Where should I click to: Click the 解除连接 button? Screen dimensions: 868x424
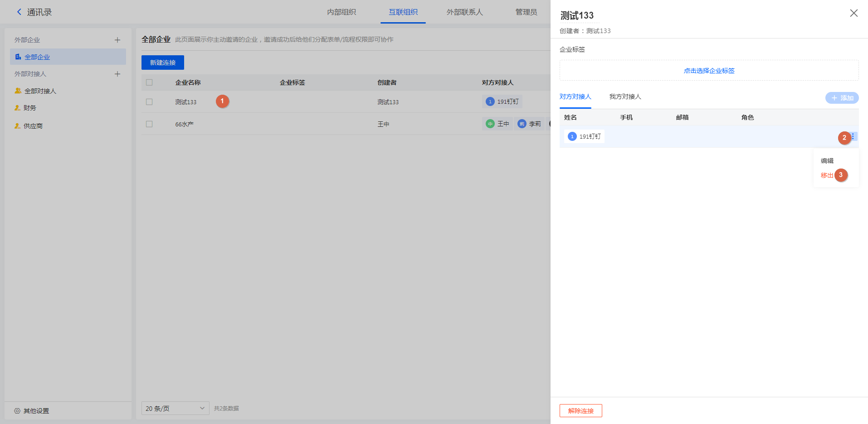[x=580, y=411]
